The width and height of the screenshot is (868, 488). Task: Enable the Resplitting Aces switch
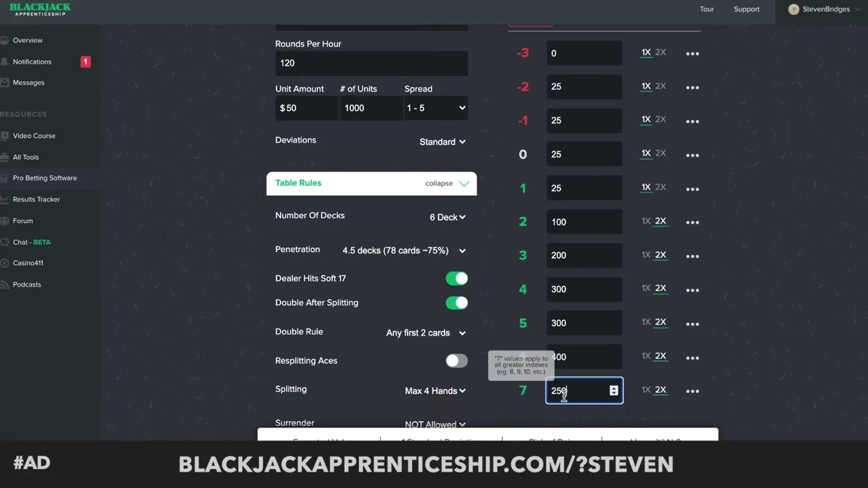(456, 361)
